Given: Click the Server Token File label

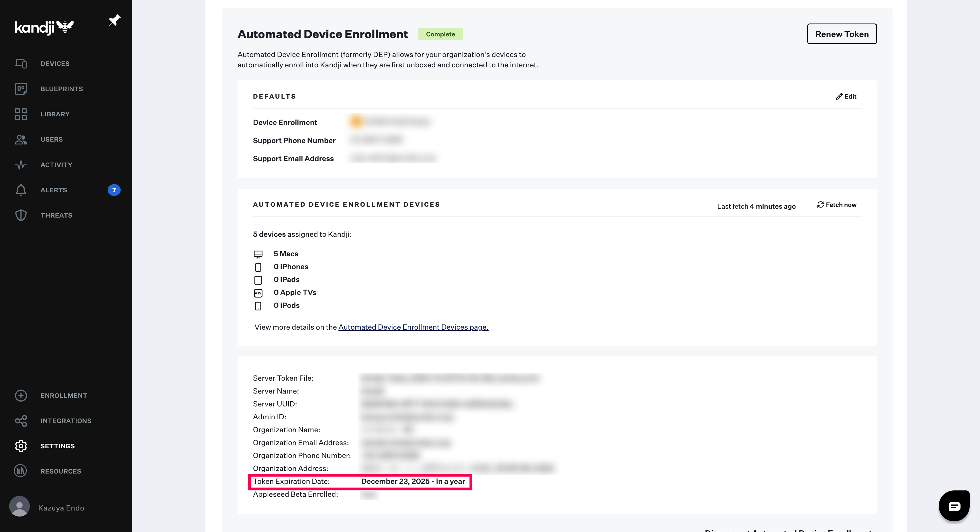Looking at the screenshot, I should click(x=283, y=378).
